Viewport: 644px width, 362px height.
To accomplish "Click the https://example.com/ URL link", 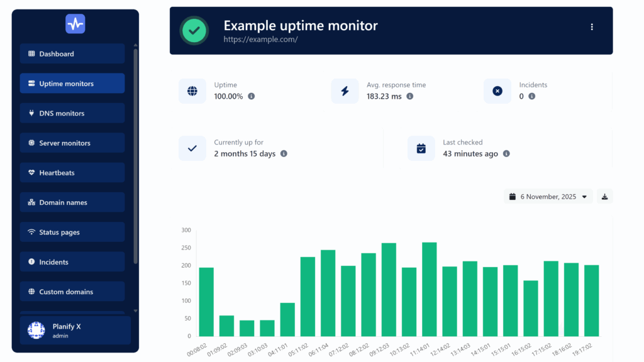I will pyautogui.click(x=260, y=40).
